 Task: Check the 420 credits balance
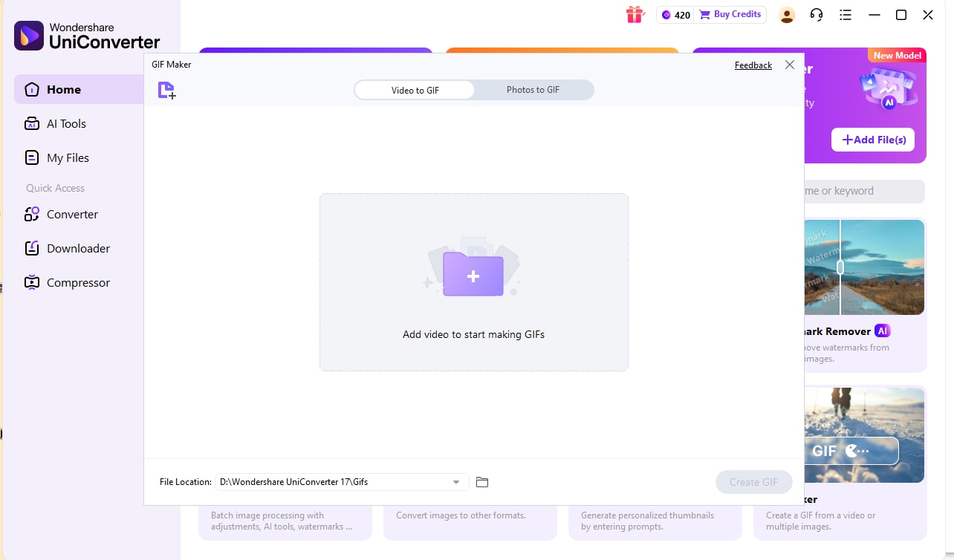(x=675, y=15)
